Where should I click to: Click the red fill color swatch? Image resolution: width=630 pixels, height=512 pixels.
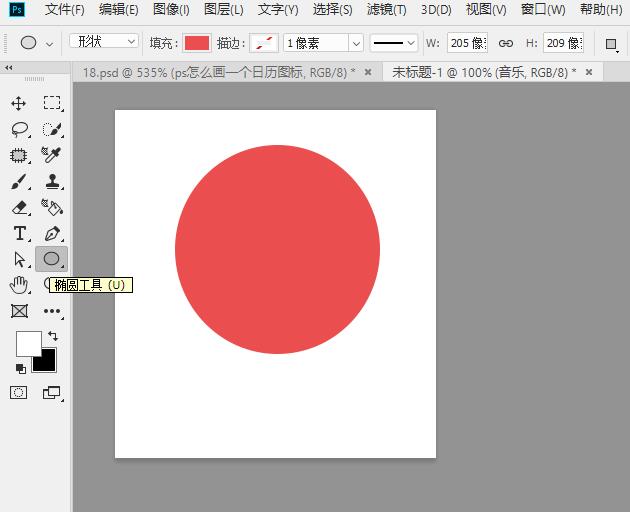tap(197, 43)
